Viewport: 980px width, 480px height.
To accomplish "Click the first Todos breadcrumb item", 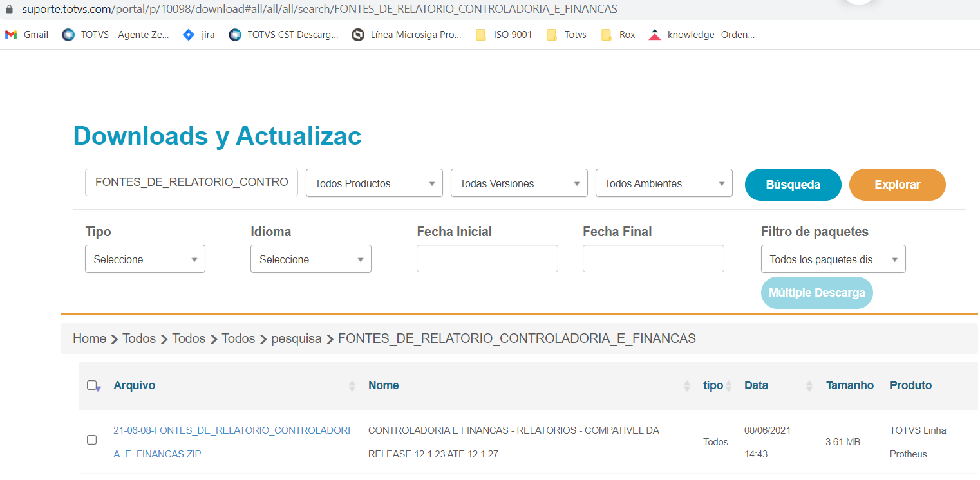I will 139,338.
